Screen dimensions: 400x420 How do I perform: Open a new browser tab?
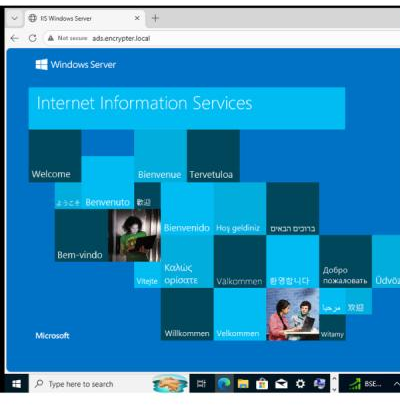[155, 18]
